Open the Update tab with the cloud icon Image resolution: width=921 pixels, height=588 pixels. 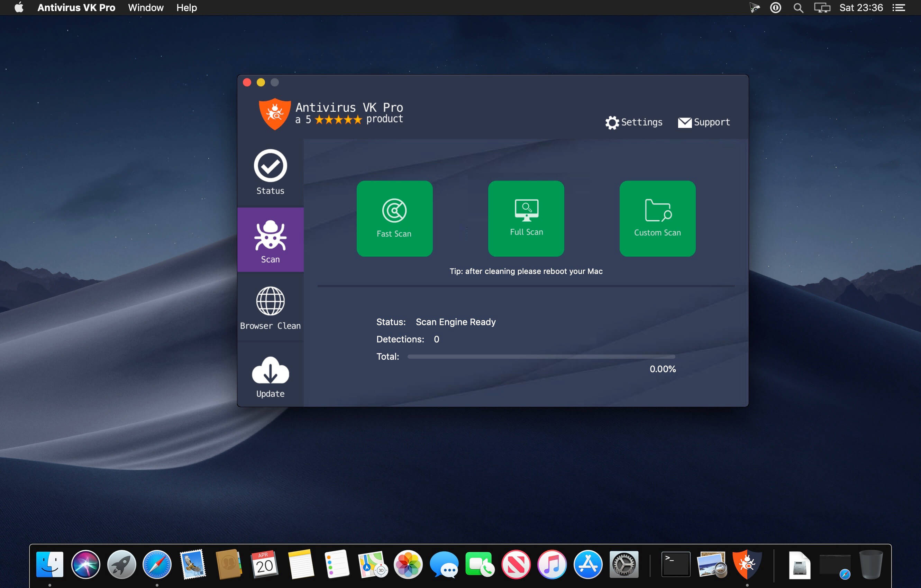pyautogui.click(x=271, y=375)
